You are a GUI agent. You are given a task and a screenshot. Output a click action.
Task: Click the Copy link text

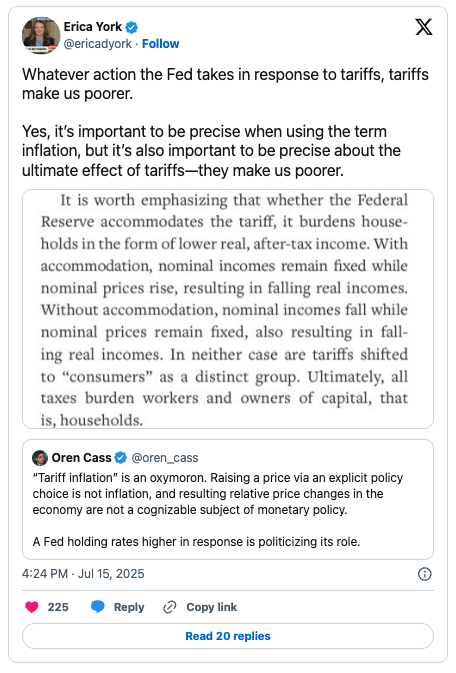211,607
